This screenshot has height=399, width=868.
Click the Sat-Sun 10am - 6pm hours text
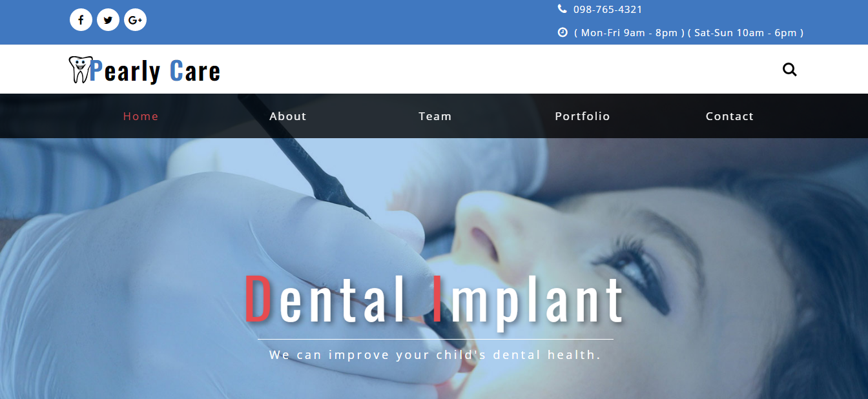point(745,33)
